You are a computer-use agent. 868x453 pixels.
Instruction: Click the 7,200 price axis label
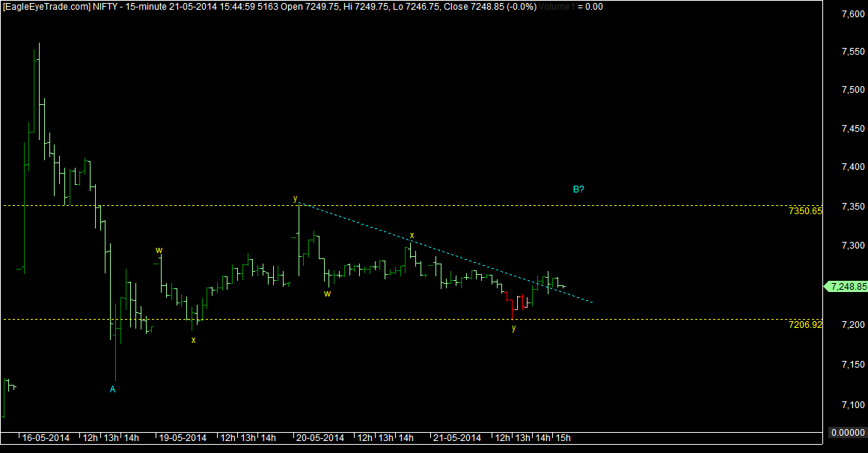(x=853, y=324)
